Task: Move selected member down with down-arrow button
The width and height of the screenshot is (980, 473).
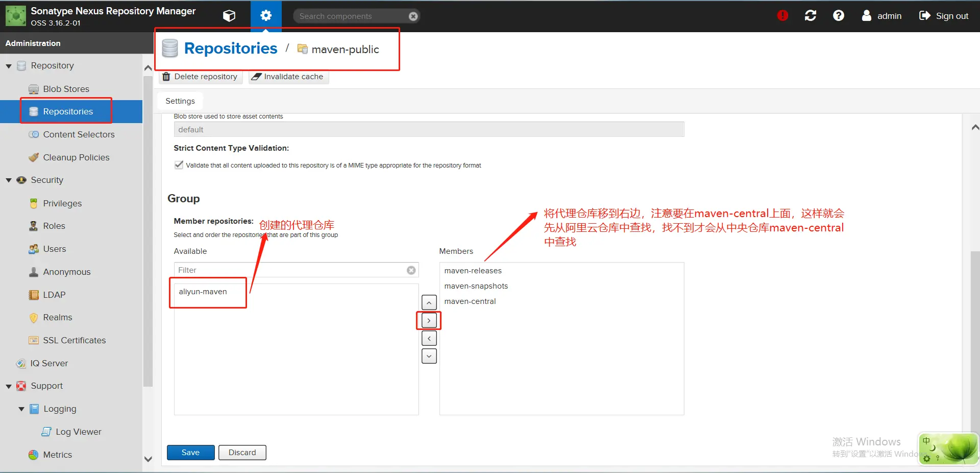Action: [x=429, y=356]
